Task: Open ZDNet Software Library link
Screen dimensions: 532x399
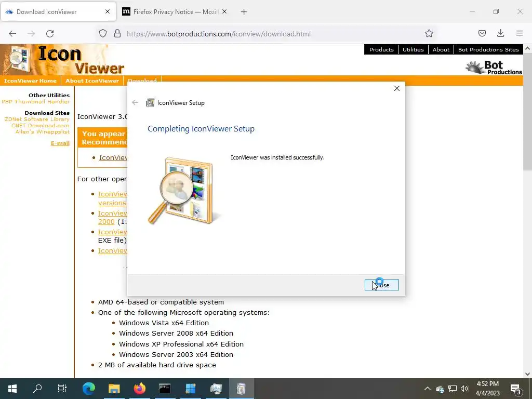Action: (x=37, y=119)
